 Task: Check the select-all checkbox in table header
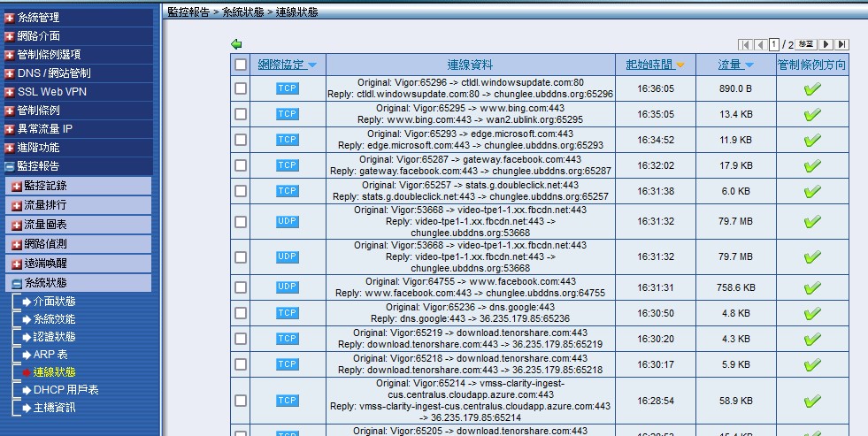click(x=241, y=65)
